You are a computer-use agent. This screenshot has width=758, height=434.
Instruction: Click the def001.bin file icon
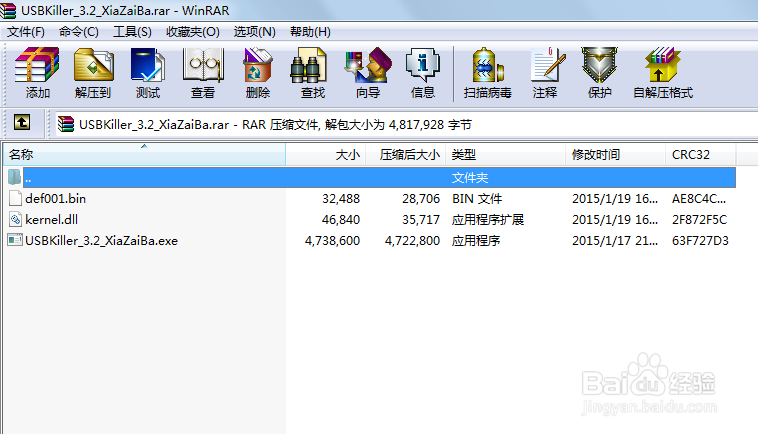point(15,198)
